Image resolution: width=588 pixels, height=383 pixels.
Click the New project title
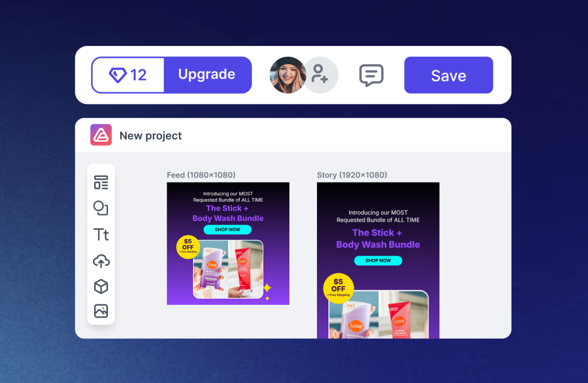tap(150, 136)
